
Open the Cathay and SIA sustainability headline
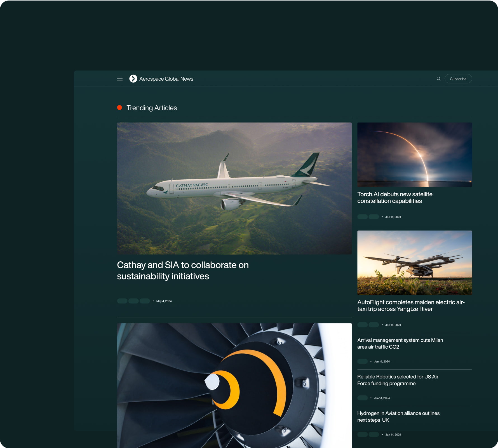click(183, 270)
